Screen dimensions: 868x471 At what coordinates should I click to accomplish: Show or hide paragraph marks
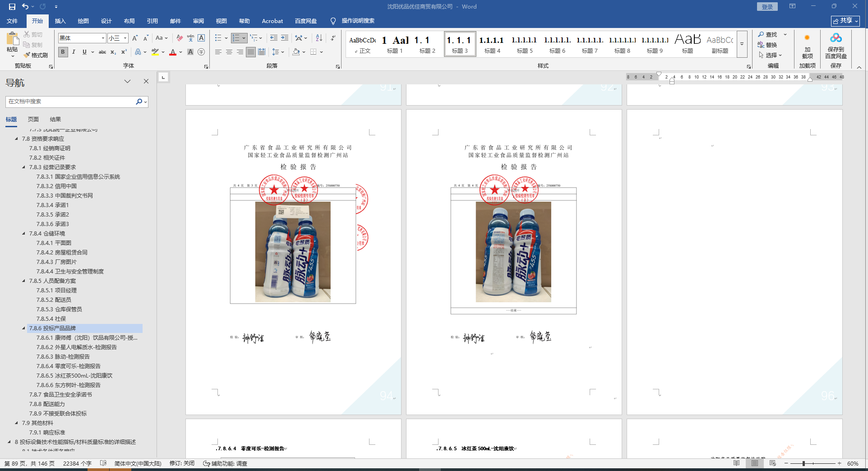coord(333,38)
